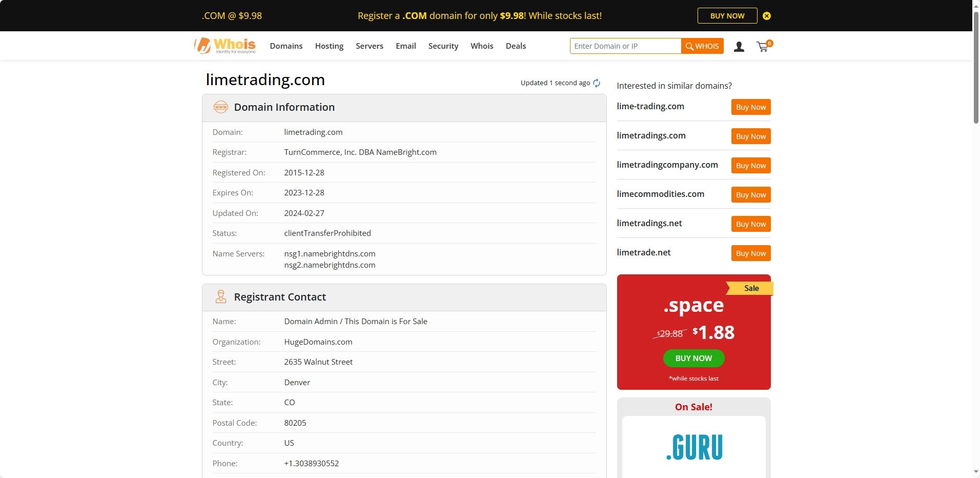Select the limetrading.com page heading
The height and width of the screenshot is (478, 980).
pyautogui.click(x=266, y=79)
